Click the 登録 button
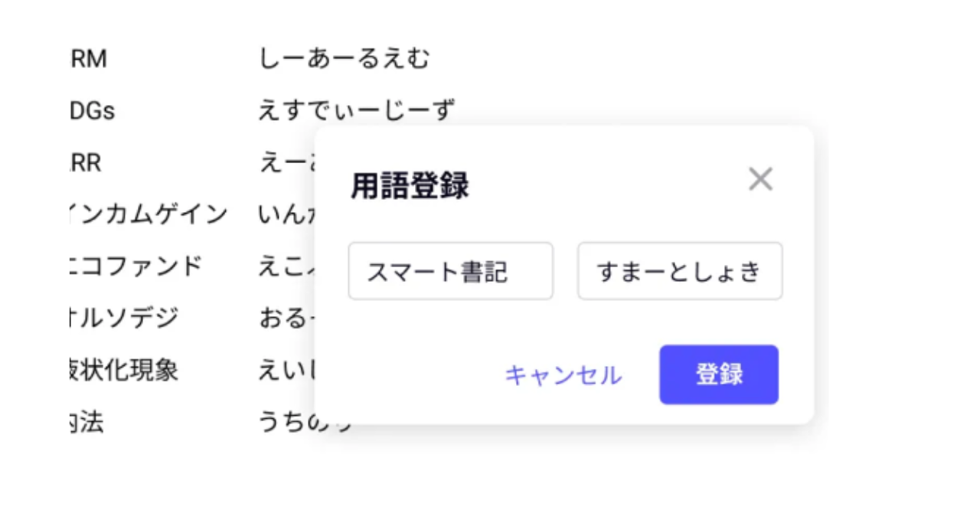The image size is (980, 513). pyautogui.click(x=719, y=374)
